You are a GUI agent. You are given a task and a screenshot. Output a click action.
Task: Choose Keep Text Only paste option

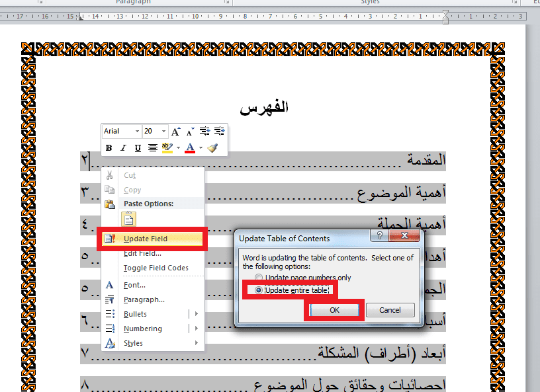(129, 219)
